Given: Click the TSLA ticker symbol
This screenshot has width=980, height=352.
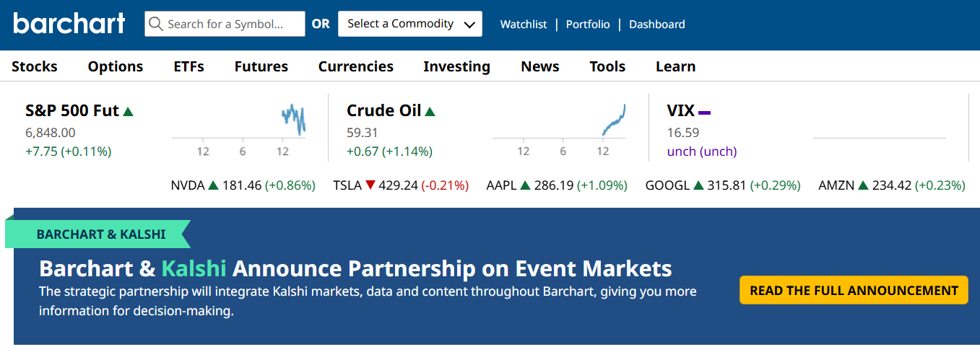Looking at the screenshot, I should [x=347, y=185].
